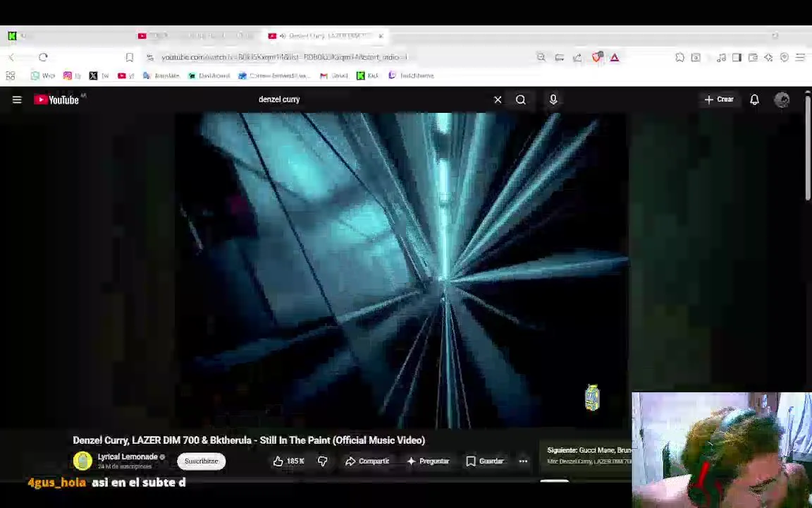This screenshot has width=812, height=508.
Task: Reload the page with browser refresh icon
Action: click(x=43, y=57)
